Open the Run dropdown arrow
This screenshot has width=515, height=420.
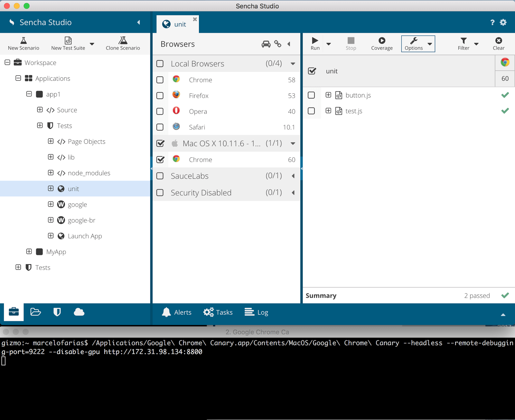329,44
